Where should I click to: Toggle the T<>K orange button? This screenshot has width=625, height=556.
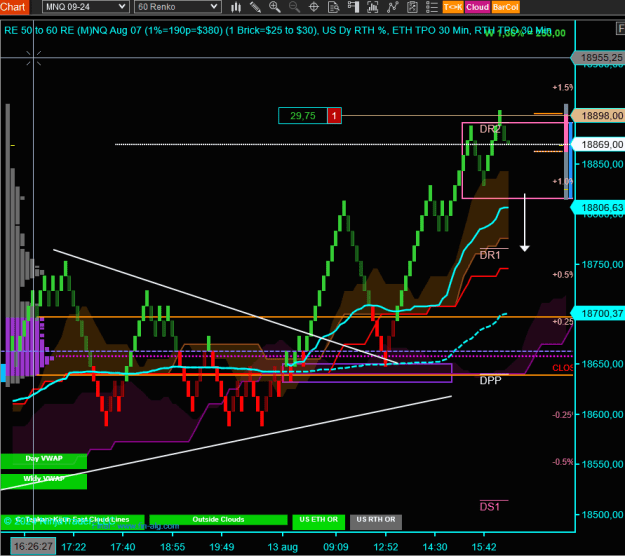(453, 7)
